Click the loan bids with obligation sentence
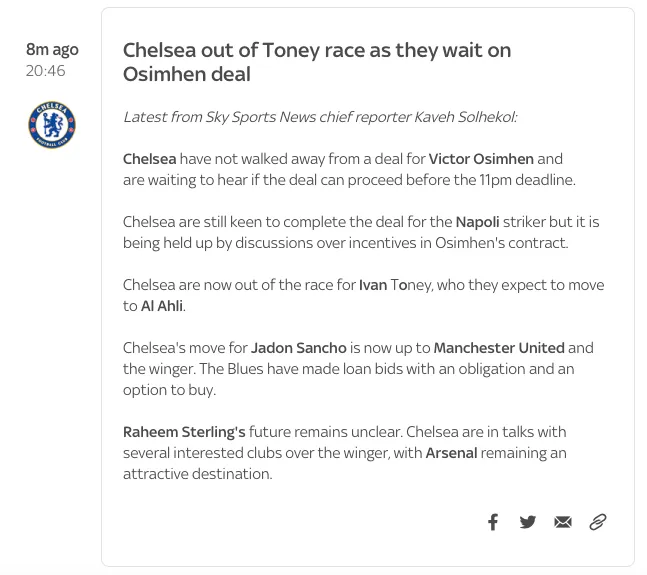Image resolution: width=647 pixels, height=575 pixels. 348,379
